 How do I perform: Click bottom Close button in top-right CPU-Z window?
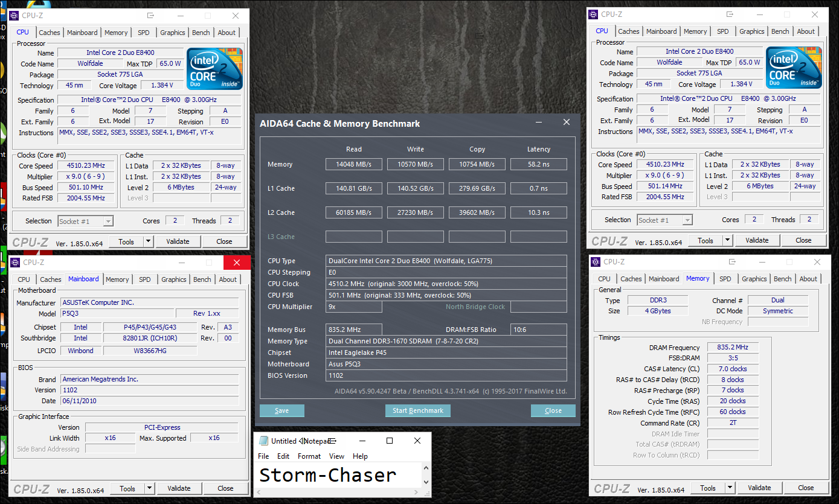pos(803,240)
